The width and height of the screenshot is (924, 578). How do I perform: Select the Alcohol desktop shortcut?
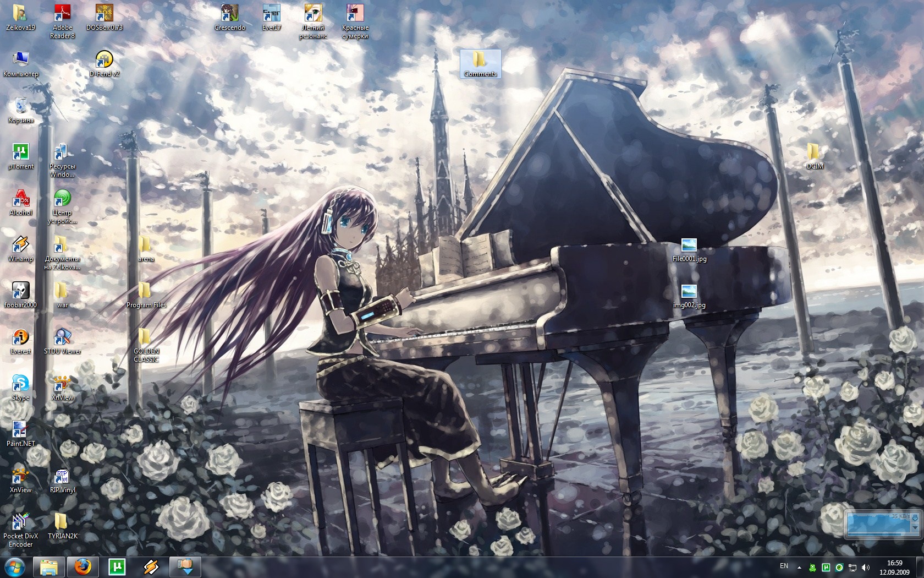[20, 203]
